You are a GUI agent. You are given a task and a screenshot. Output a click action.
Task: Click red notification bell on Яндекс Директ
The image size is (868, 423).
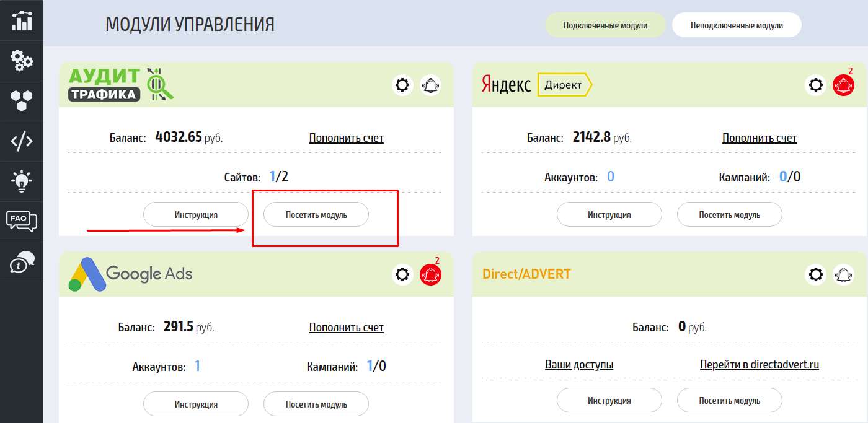tap(843, 85)
